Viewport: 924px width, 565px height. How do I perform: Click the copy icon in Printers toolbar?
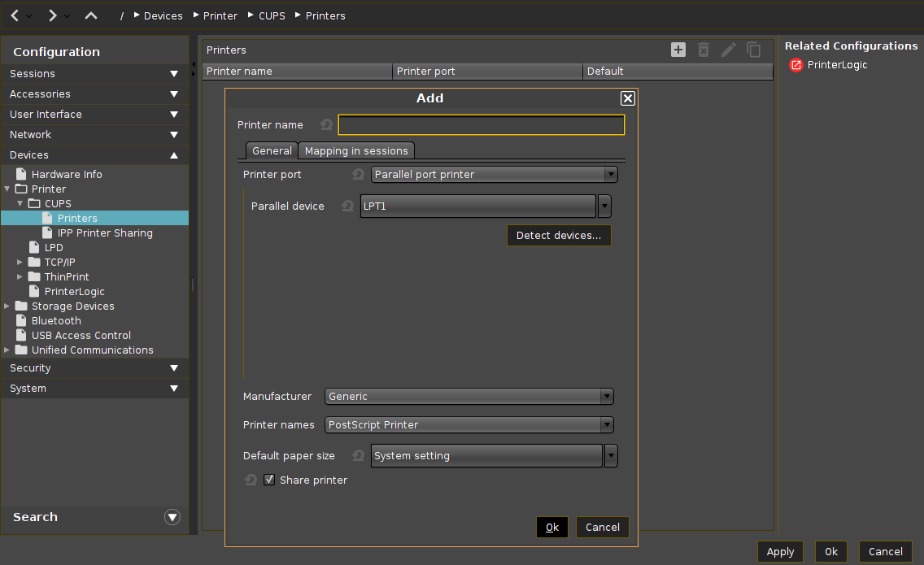754,50
